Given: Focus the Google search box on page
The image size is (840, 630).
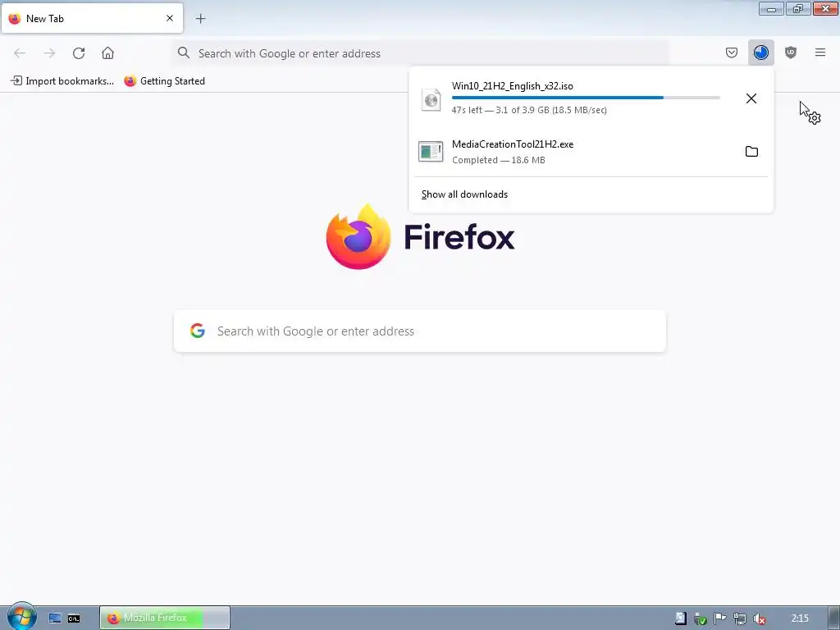Looking at the screenshot, I should (420, 331).
